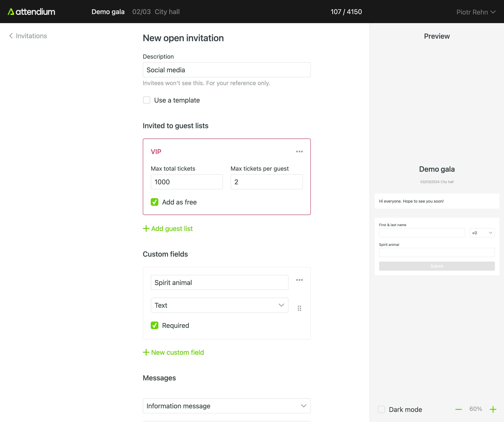Click the Max total tickets input
The width and height of the screenshot is (504, 422).
tap(187, 182)
